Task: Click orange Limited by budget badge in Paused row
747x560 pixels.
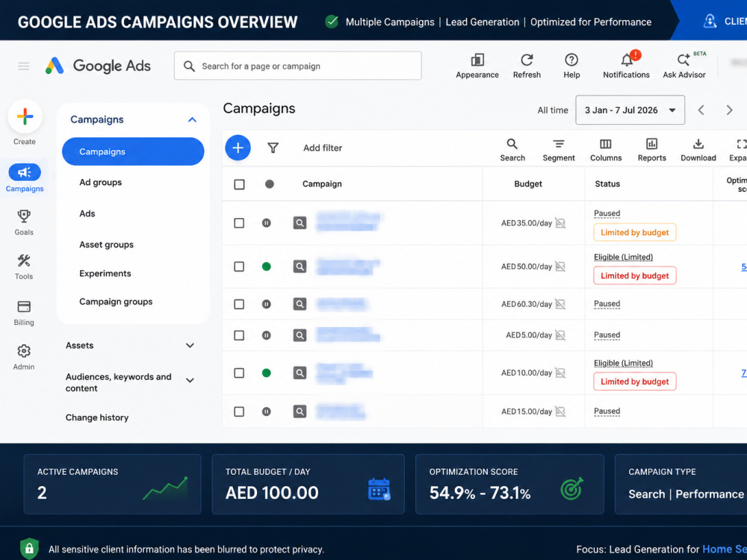Action: click(634, 232)
